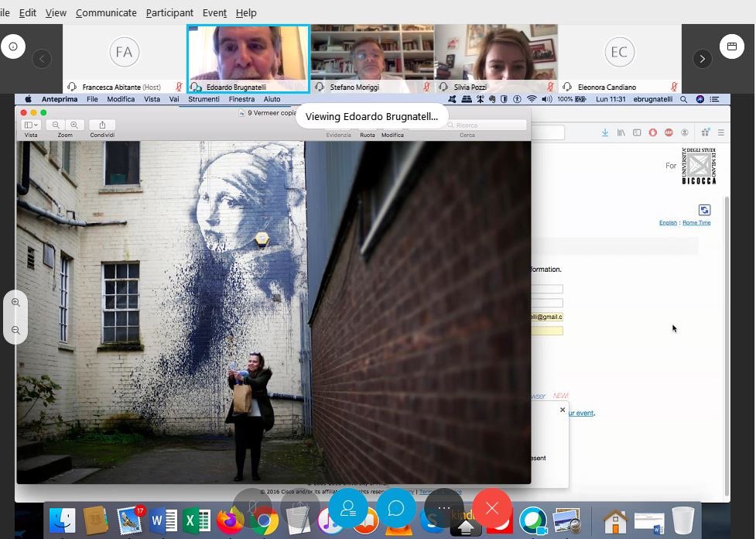Show previous participants with left arrow
Viewport: 756px width, 539px height.
tap(42, 59)
